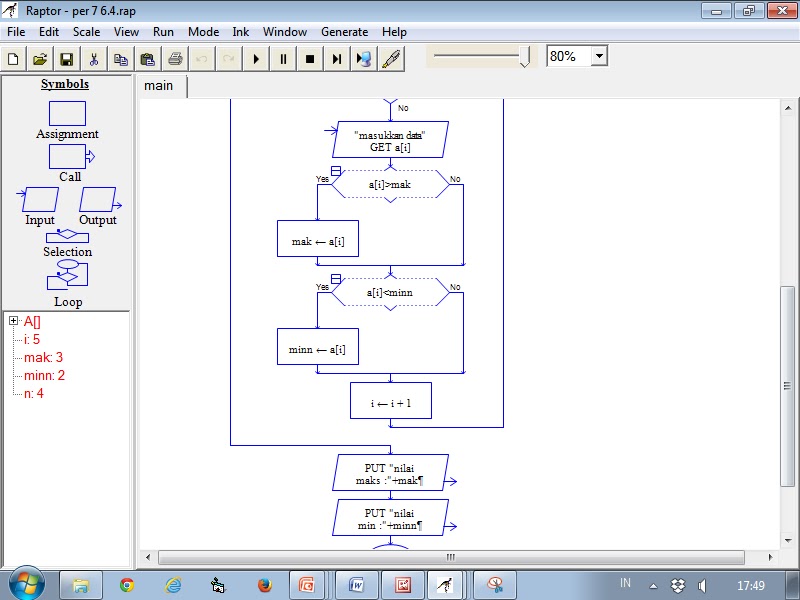Open Internet Explorer from the taskbar
This screenshot has width=800, height=600.
pyautogui.click(x=173, y=585)
